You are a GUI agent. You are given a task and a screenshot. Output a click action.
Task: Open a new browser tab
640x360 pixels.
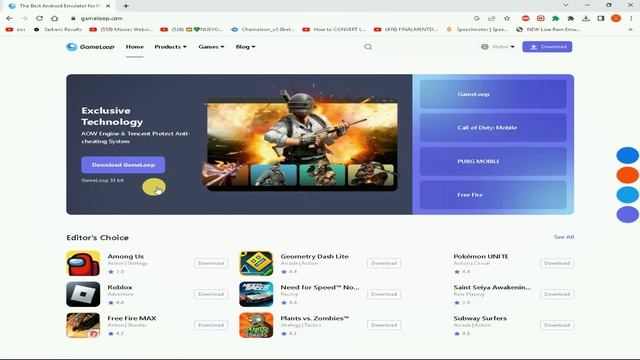coord(126,6)
